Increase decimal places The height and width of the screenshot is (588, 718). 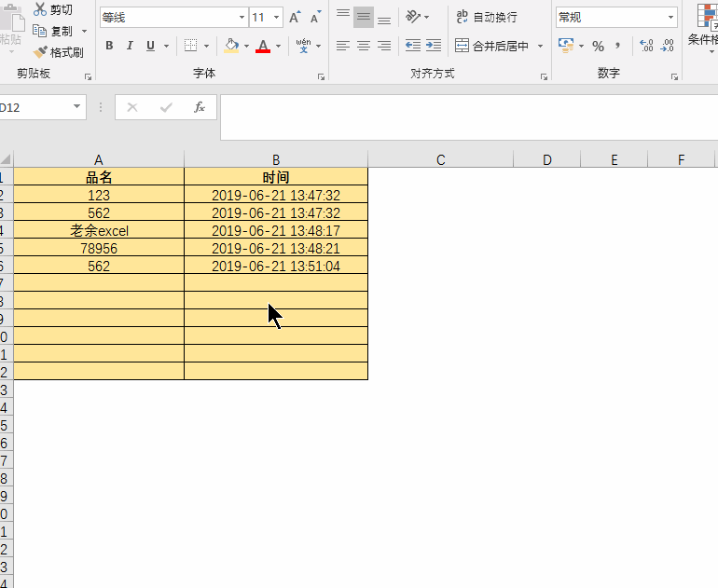click(646, 46)
